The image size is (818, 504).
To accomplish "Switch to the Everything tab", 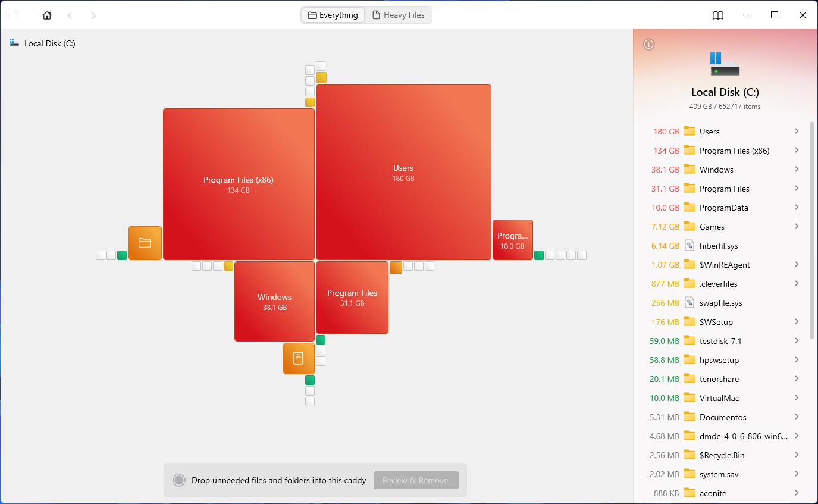I will [x=333, y=15].
